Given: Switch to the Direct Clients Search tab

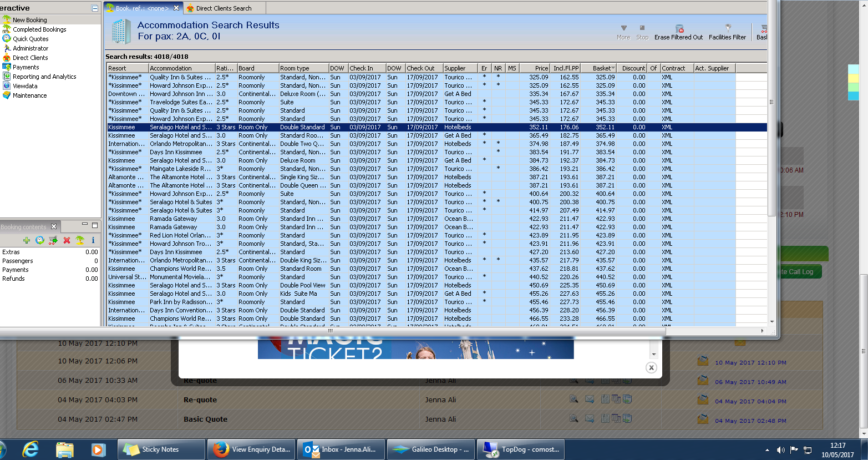Looking at the screenshot, I should [224, 8].
